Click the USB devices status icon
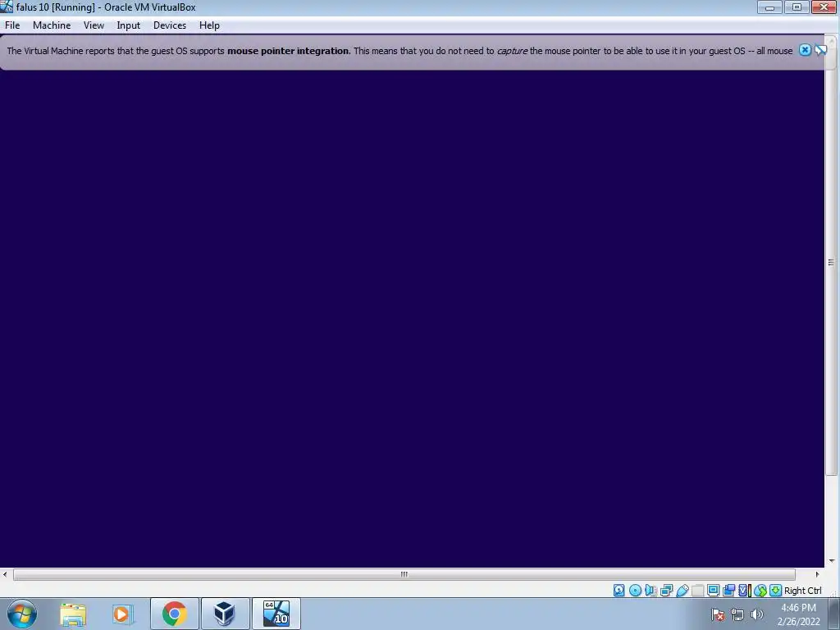The image size is (840, 630). coord(682,591)
